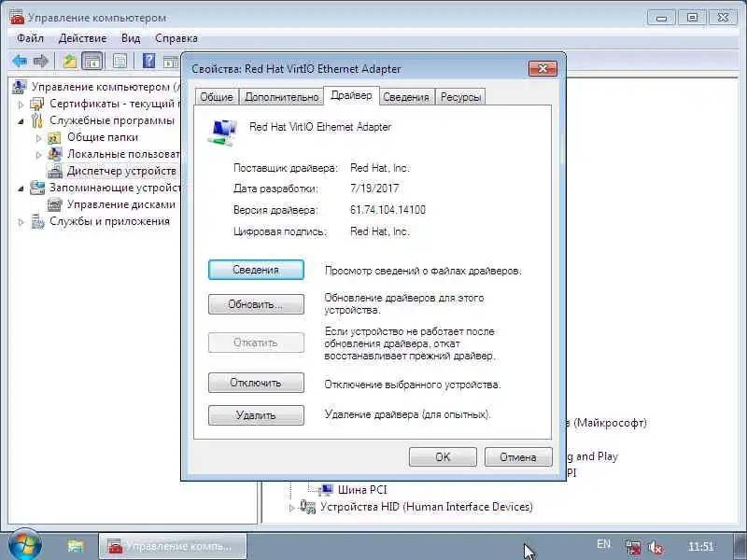This screenshot has height=560, width=747.
Task: Open the Windows Start orb
Action: tap(25, 545)
